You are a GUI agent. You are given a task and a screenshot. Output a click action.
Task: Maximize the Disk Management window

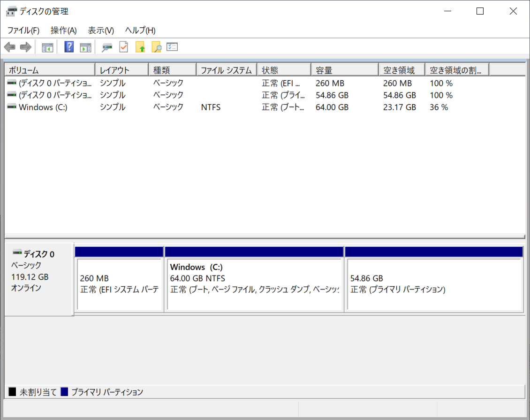coord(480,11)
